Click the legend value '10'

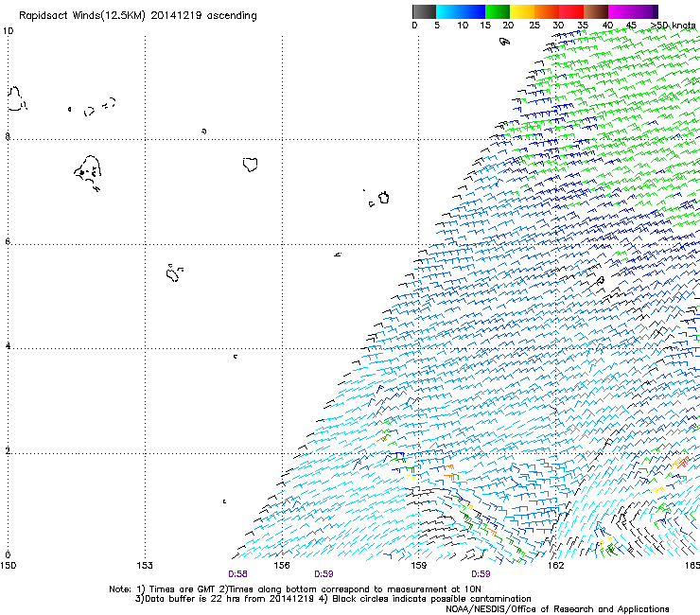[463, 26]
